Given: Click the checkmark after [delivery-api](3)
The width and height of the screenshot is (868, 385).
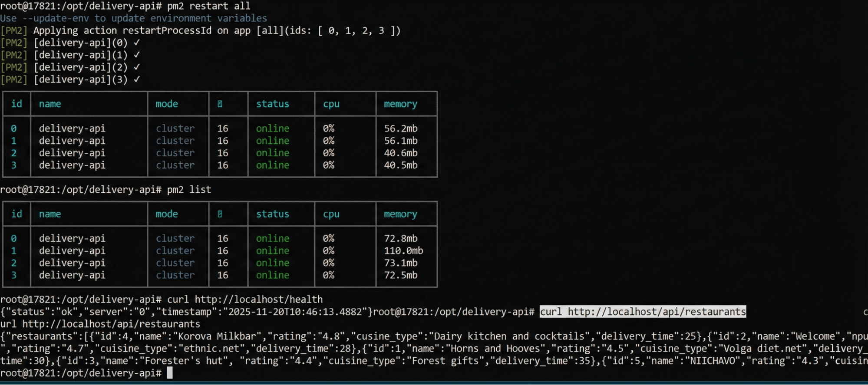Looking at the screenshot, I should point(137,79).
